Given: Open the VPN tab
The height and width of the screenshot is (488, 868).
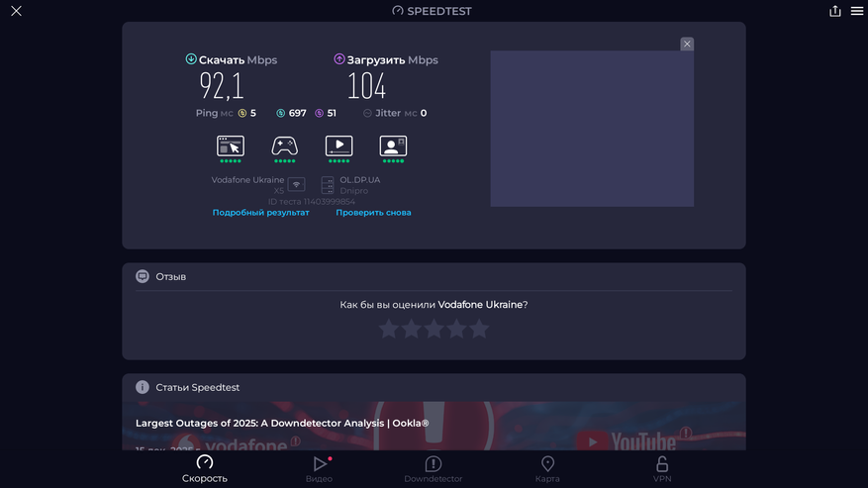Looking at the screenshot, I should click(x=662, y=468).
